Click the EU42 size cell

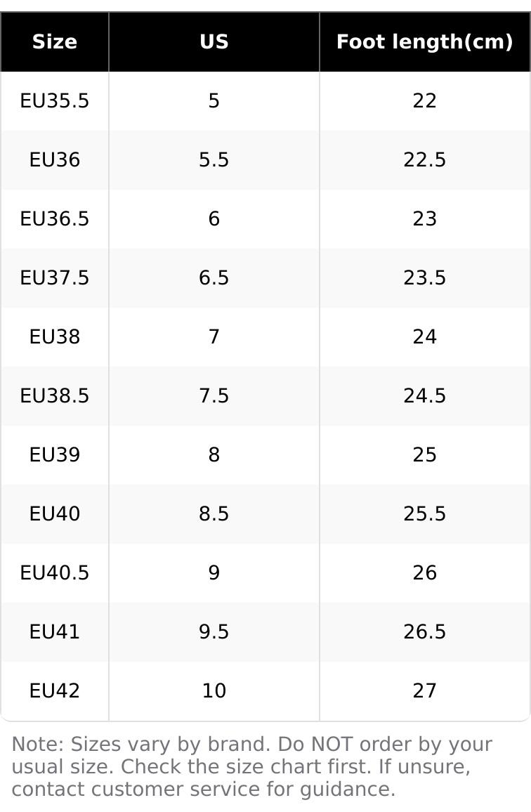55,691
